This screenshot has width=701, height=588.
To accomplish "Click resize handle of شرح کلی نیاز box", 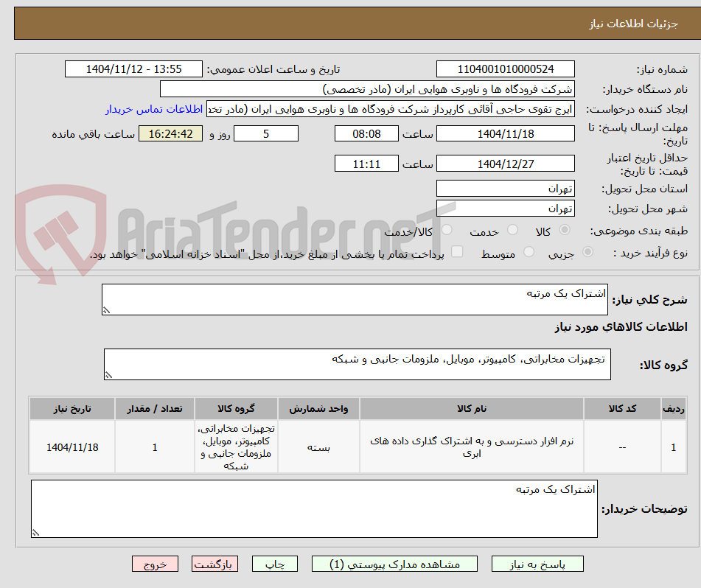I will point(106,310).
